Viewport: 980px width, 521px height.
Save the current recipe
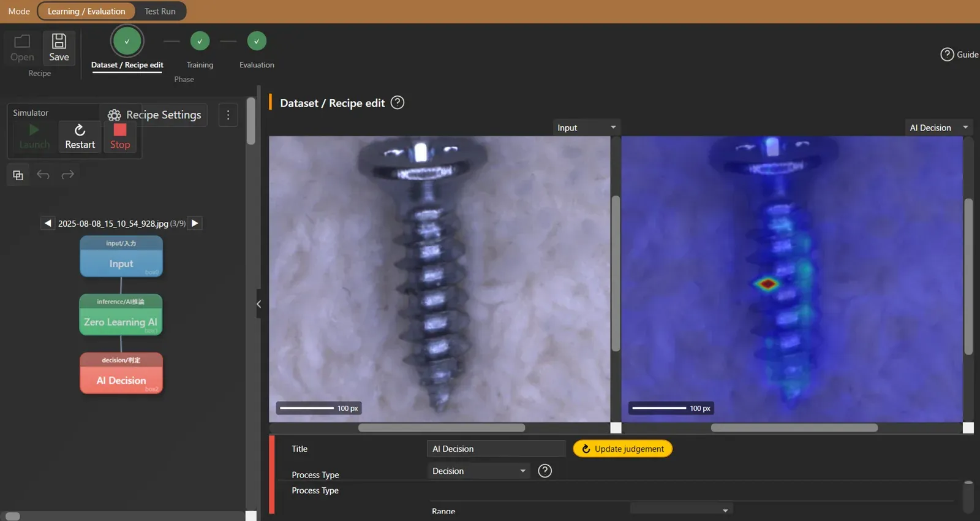coord(59,48)
